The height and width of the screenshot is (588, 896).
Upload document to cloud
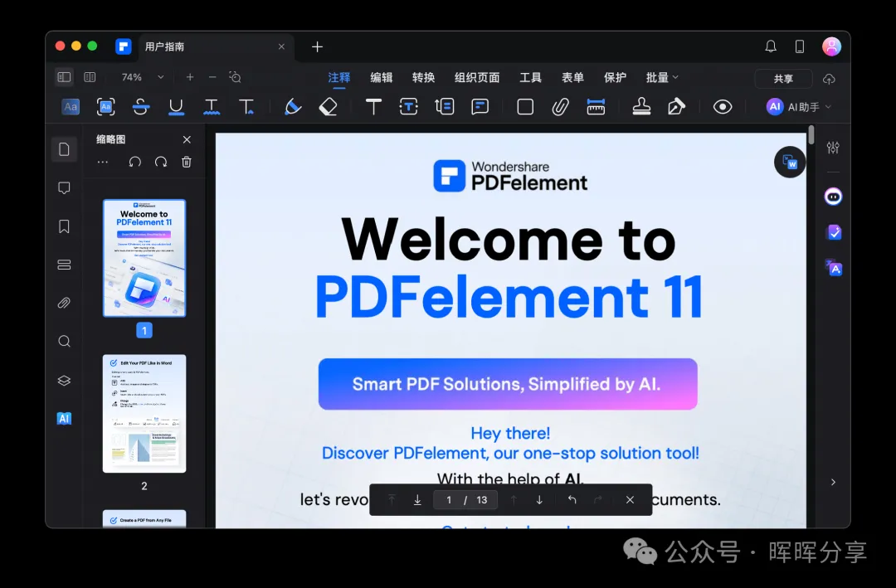coord(829,79)
